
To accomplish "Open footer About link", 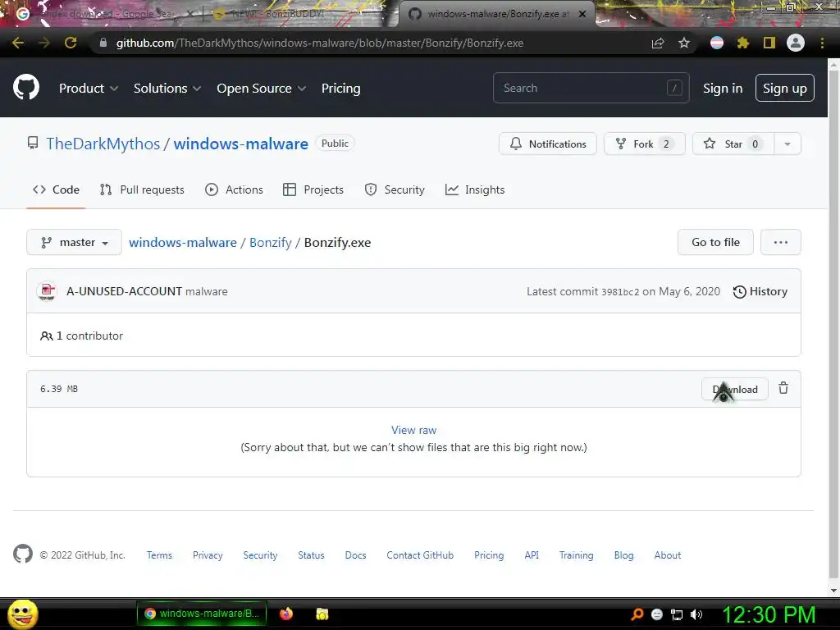I will point(668,555).
